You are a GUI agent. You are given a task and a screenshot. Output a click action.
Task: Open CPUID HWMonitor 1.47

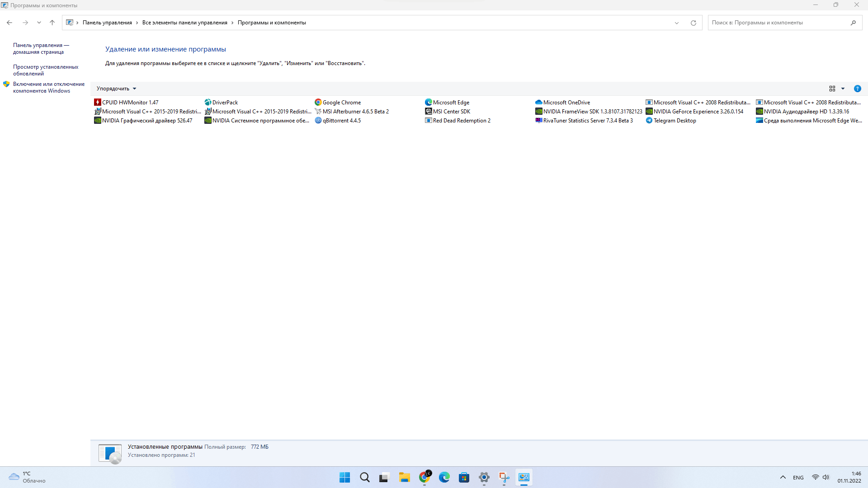(x=130, y=103)
